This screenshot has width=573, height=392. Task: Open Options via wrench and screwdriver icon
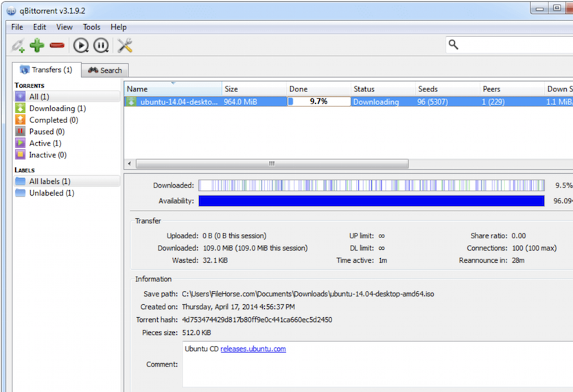pos(125,45)
